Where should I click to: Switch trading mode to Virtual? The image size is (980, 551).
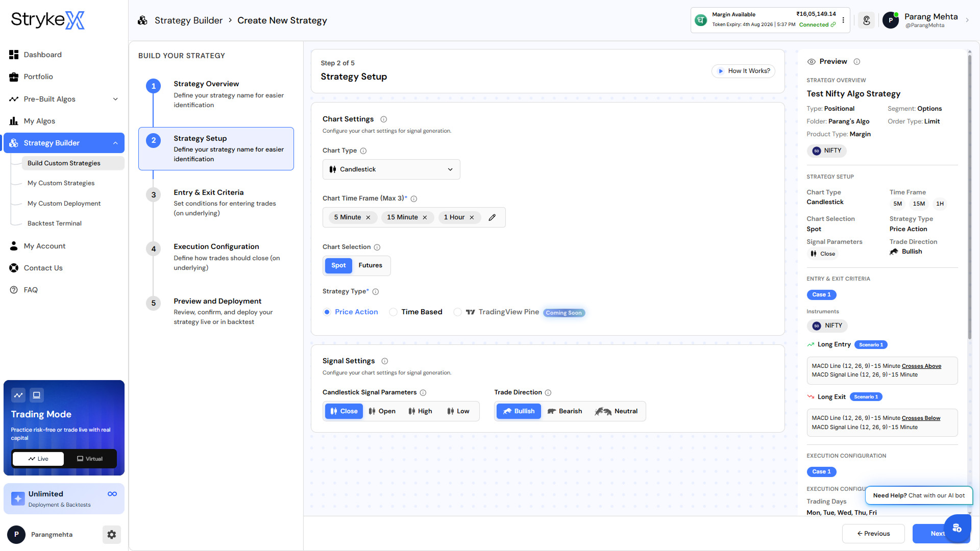coord(90,459)
